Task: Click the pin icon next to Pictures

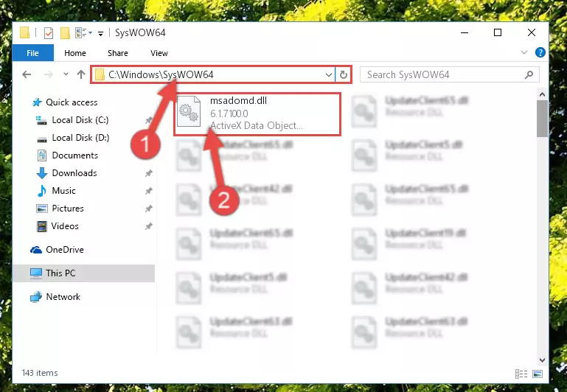Action: coord(149,209)
